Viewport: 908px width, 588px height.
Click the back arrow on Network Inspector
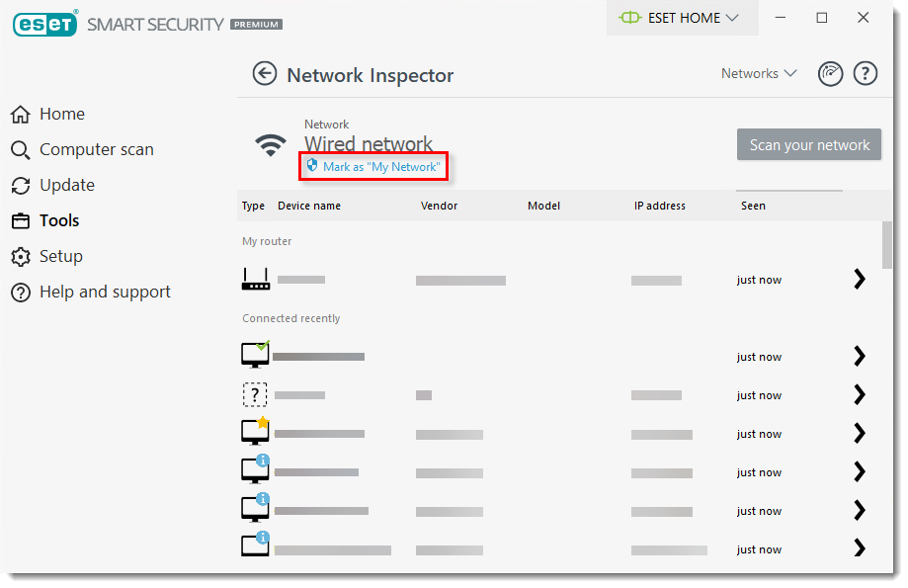click(265, 73)
